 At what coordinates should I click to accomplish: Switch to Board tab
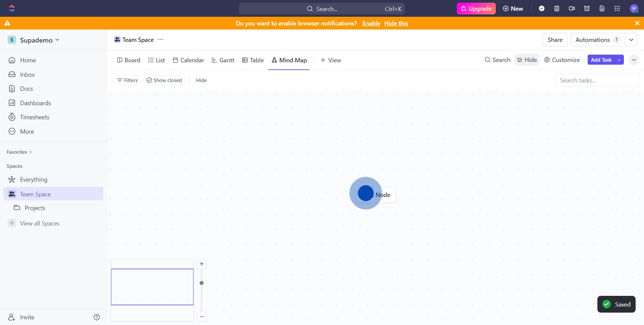click(128, 60)
